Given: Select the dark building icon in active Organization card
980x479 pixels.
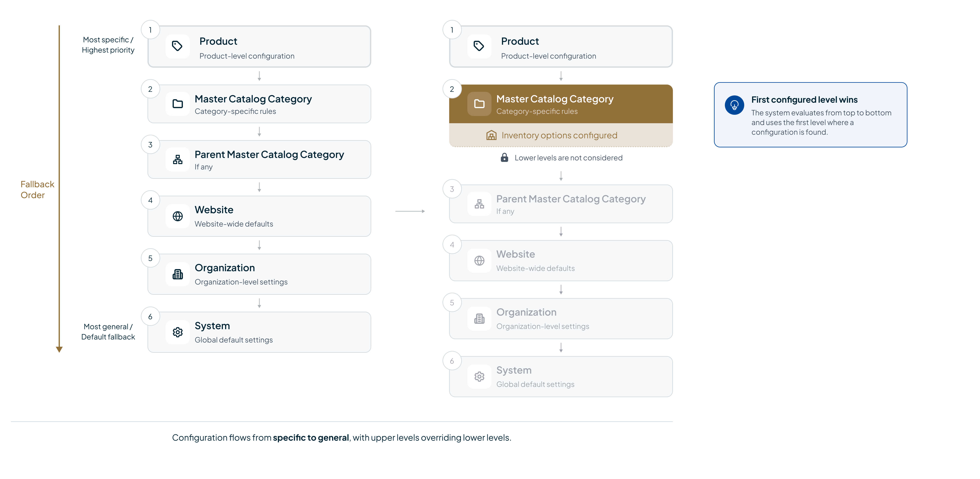Looking at the screenshot, I should coord(178,274).
